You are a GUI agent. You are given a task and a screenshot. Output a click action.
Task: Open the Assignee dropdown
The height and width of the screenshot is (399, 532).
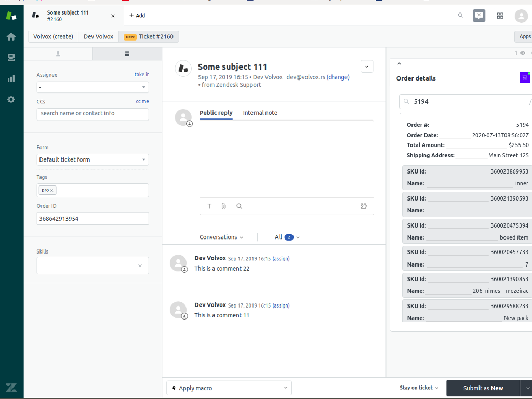click(92, 87)
